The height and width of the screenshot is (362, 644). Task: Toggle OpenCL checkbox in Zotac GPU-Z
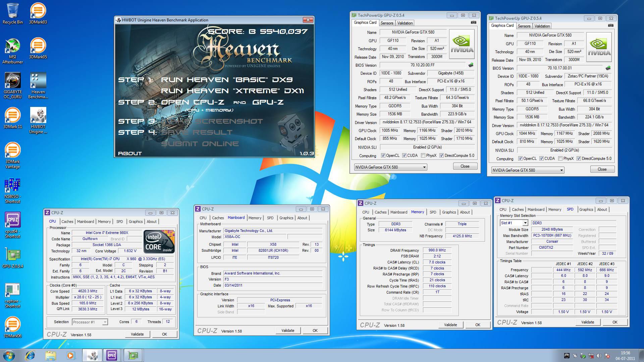520,159
